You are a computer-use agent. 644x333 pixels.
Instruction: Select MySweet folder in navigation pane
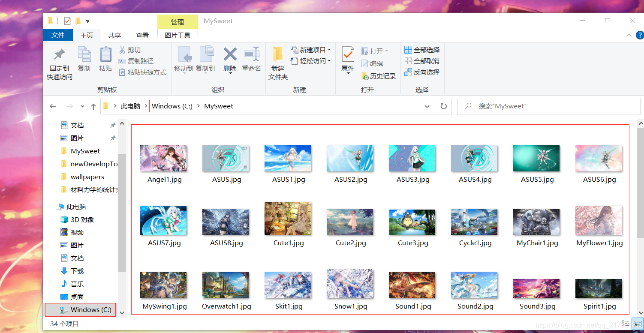pos(85,151)
